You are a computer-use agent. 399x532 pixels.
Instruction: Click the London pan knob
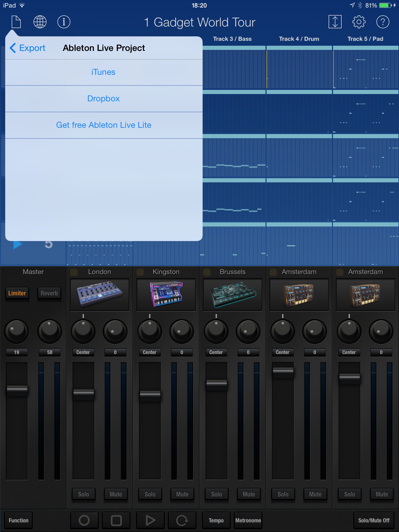coord(83,331)
